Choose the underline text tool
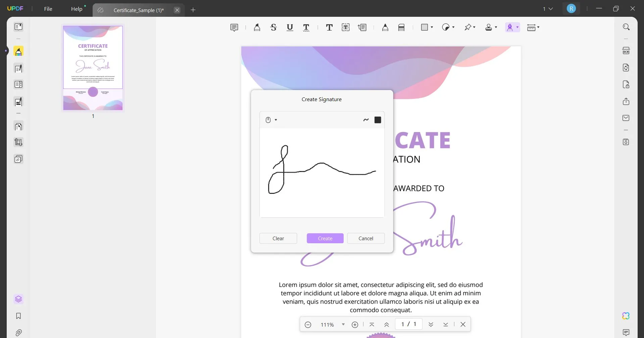This screenshot has width=644, height=338. tap(290, 28)
